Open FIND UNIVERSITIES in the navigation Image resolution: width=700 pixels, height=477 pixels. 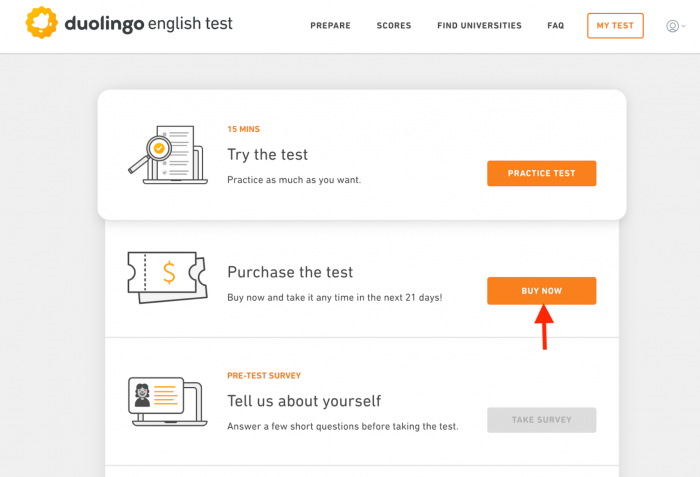pyautogui.click(x=479, y=26)
